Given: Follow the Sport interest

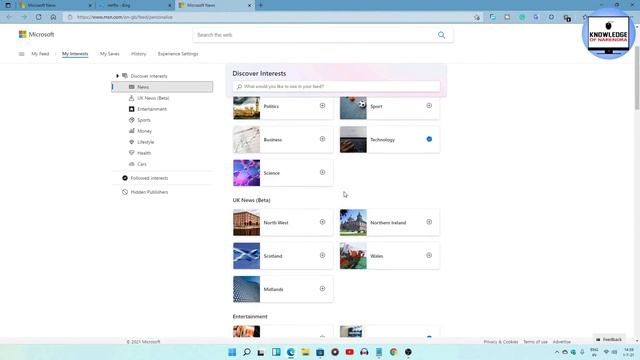Looking at the screenshot, I should tap(429, 106).
